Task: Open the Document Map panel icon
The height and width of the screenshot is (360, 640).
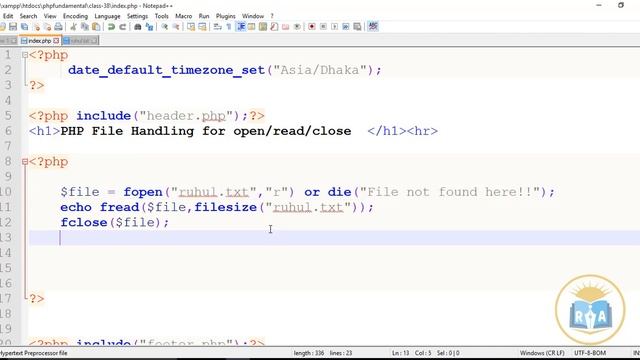Action: click(263, 27)
